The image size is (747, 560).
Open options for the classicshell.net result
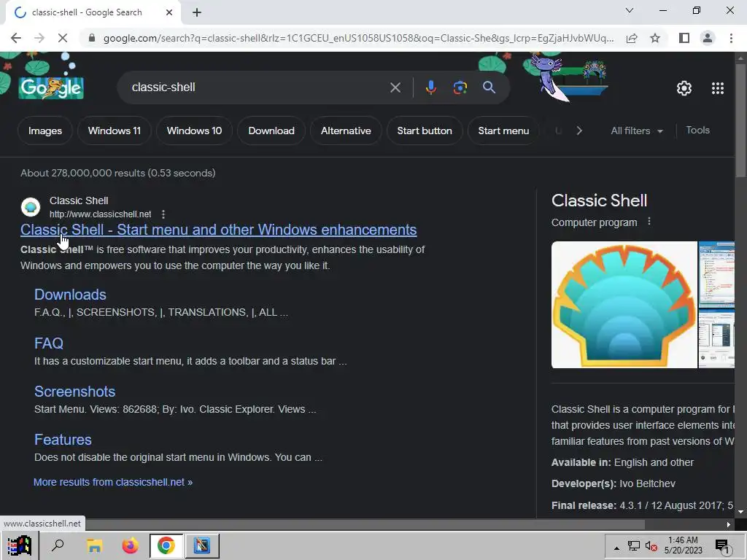pos(163,214)
